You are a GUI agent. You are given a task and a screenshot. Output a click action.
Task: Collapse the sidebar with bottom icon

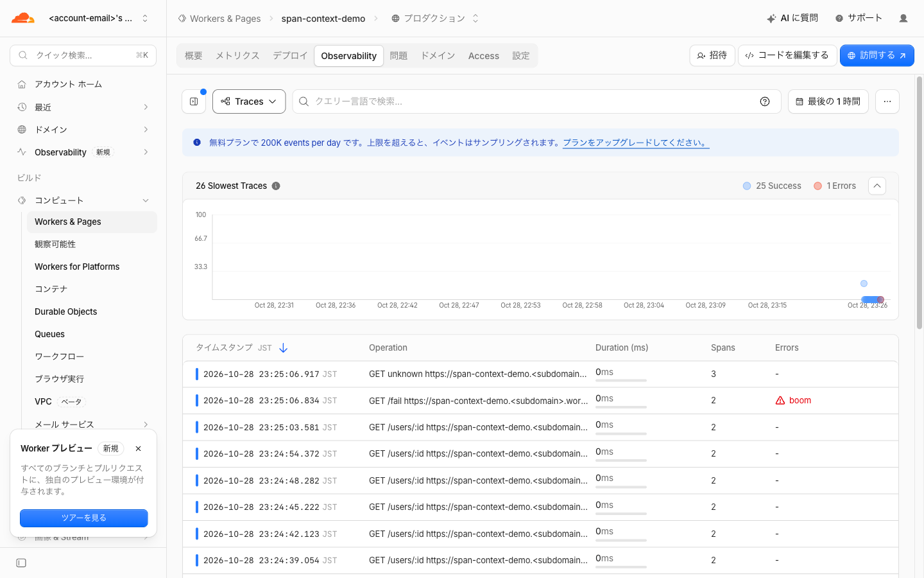21,563
